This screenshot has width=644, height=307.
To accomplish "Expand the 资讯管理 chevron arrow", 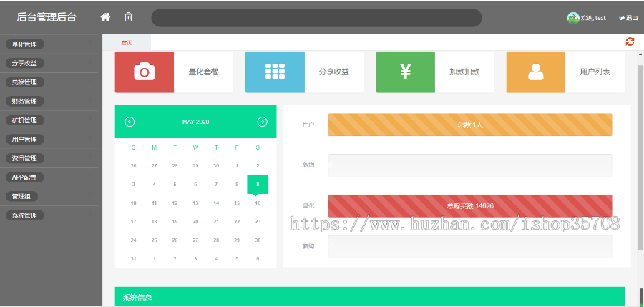I will click(90, 157).
